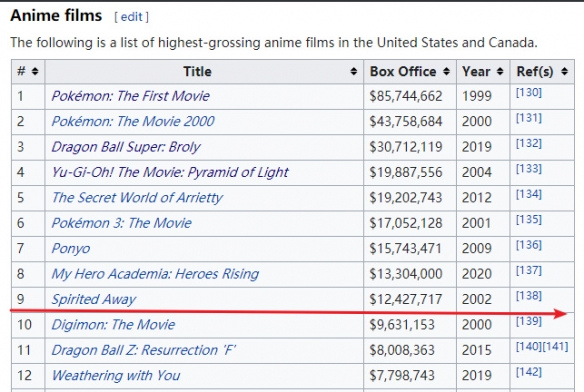Sort by Ref(s) column arrows
This screenshot has height=392, width=584.
(564, 71)
